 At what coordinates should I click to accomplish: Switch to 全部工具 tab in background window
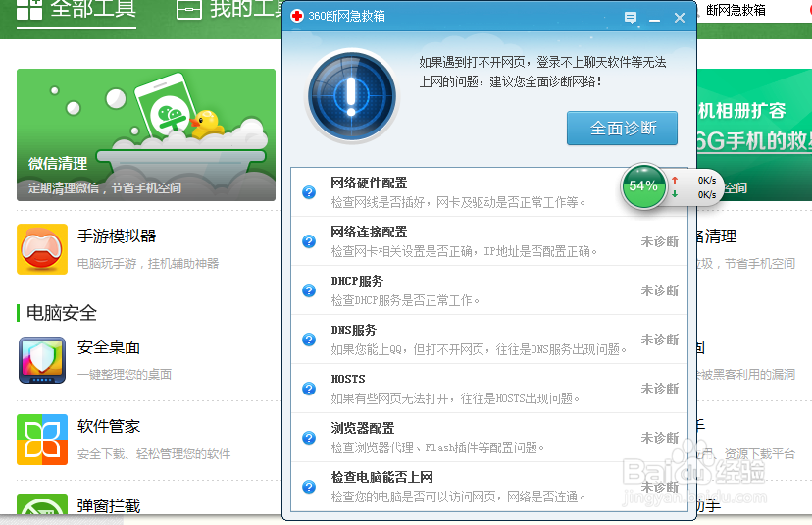76,10
